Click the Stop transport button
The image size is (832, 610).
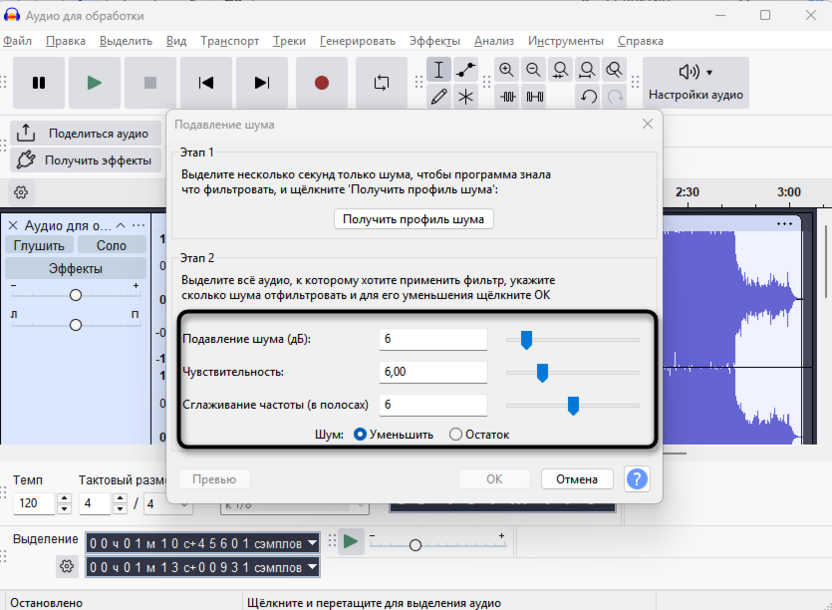[x=150, y=83]
